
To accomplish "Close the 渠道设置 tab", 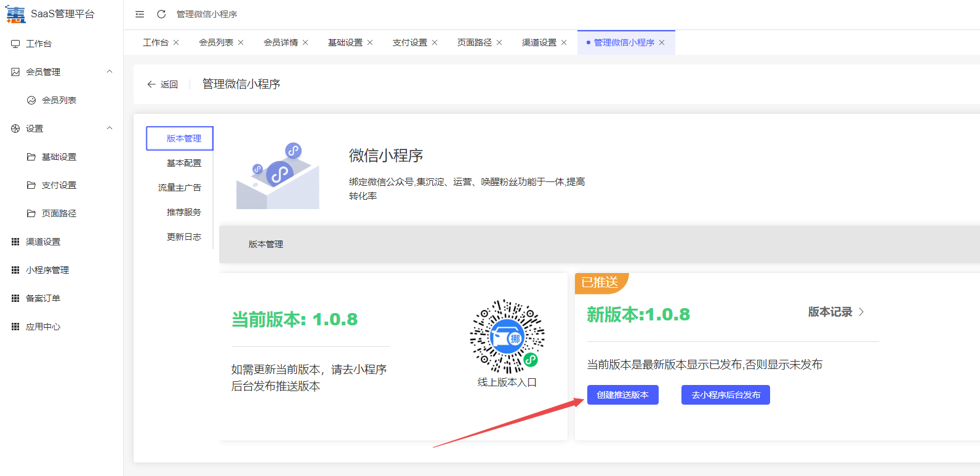I will [x=564, y=42].
